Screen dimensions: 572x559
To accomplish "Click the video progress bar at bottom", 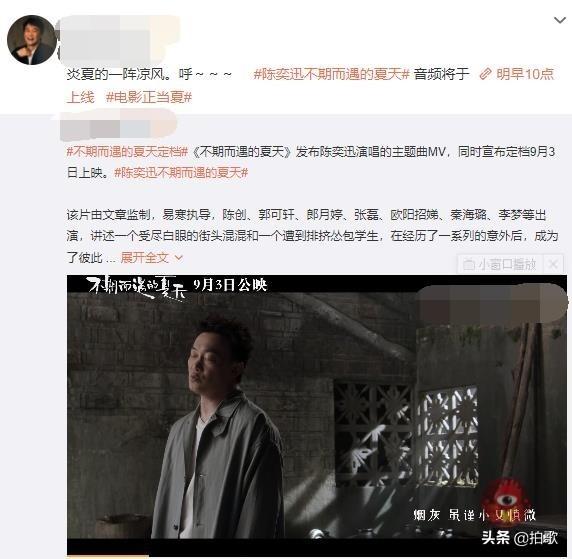I will [x=317, y=556].
